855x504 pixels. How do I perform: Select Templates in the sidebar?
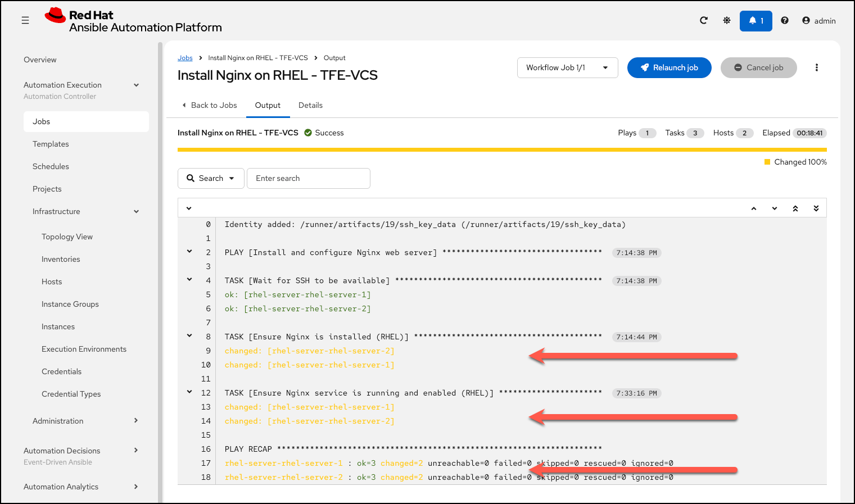[51, 144]
